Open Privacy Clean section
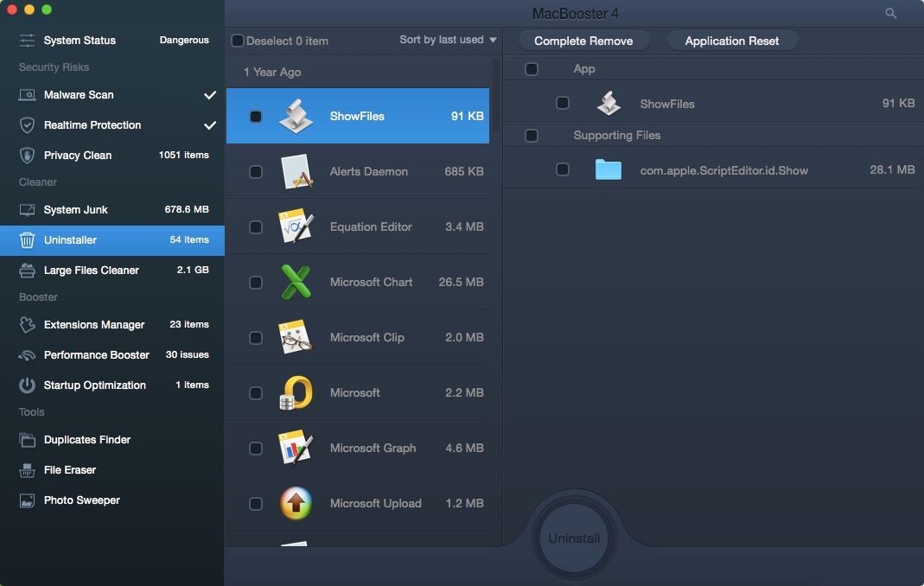Screen dimensions: 924x586 pyautogui.click(x=112, y=156)
